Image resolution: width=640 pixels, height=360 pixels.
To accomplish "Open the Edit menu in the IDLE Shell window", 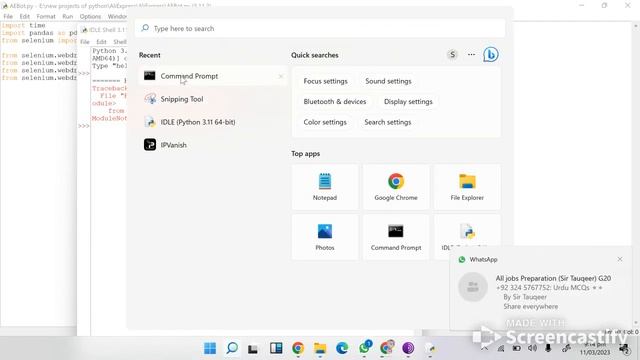I will [x=101, y=42].
